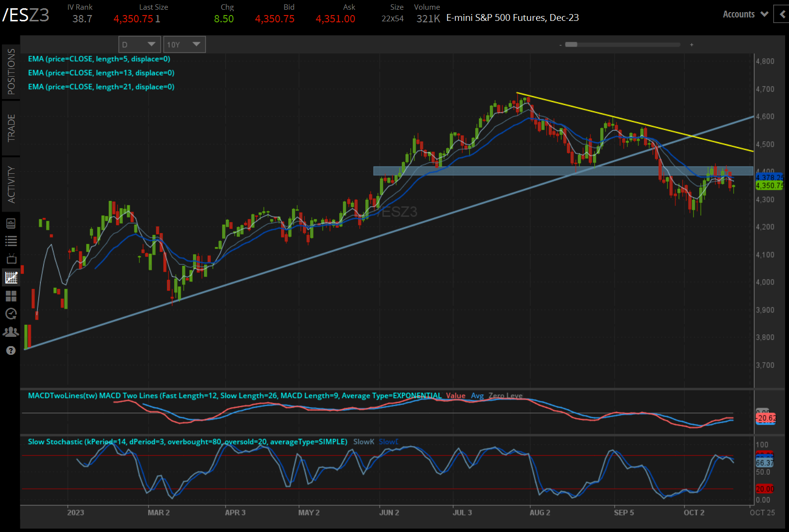The height and width of the screenshot is (532, 789).
Task: Click the zoom slider handle
Action: [x=571, y=45]
